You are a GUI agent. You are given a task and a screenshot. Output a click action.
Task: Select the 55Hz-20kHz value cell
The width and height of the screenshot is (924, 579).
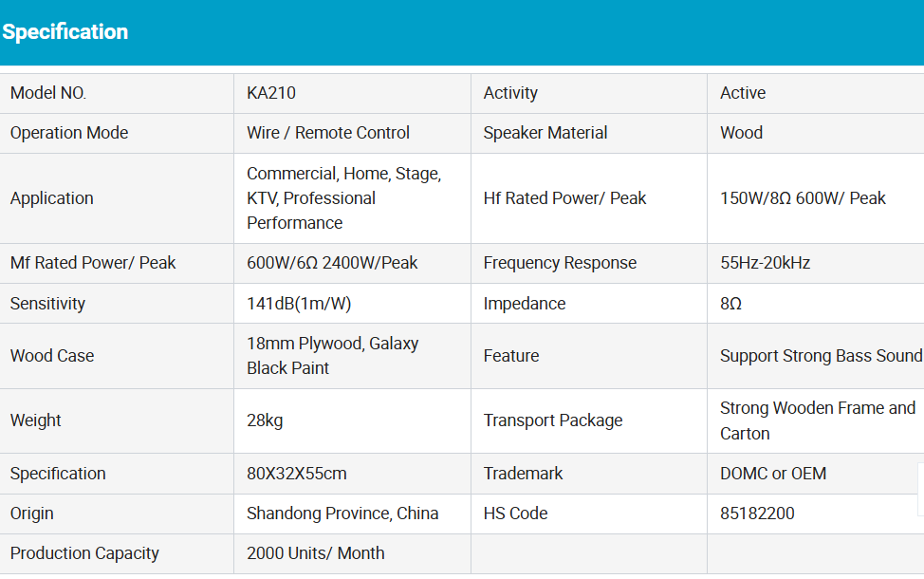click(765, 263)
